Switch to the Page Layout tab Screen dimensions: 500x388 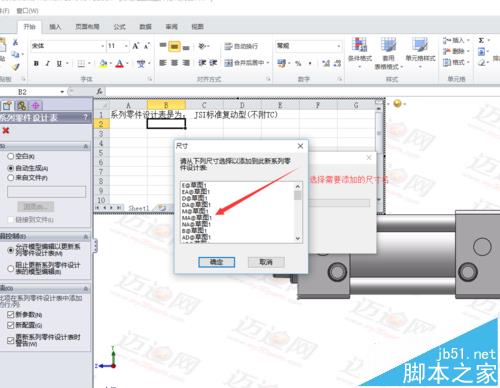click(87, 27)
